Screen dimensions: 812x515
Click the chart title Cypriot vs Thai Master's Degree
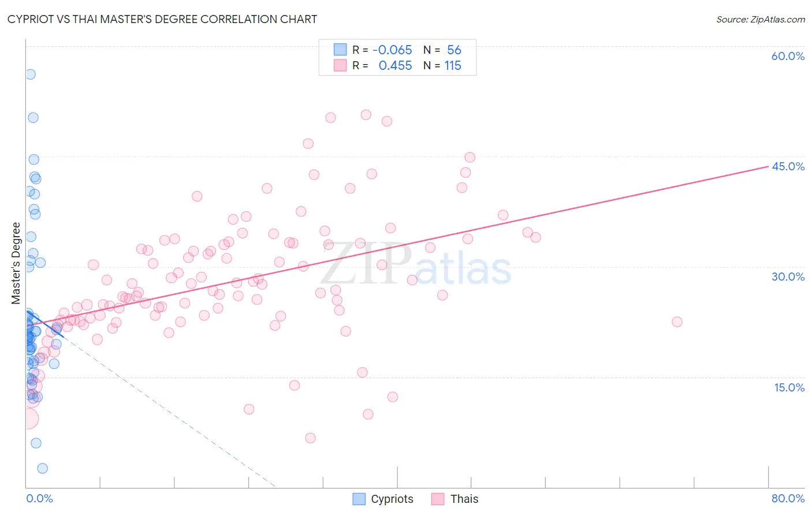pyautogui.click(x=162, y=19)
